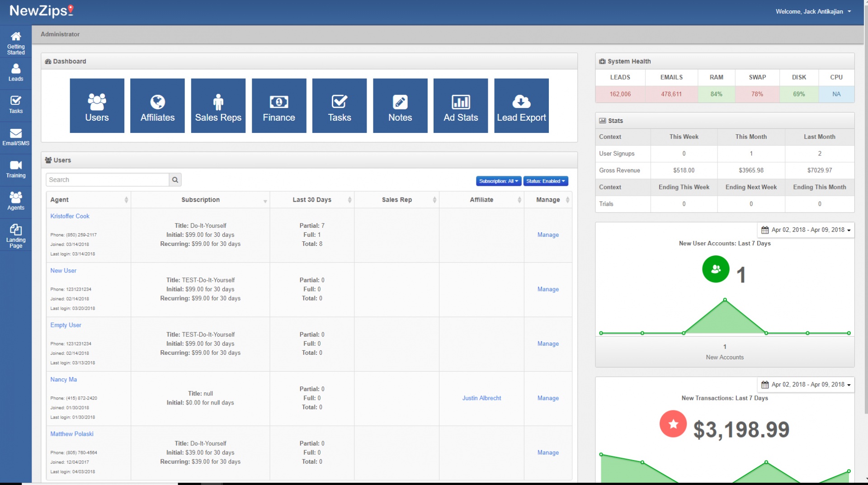
Task: Click the $518.00 This Week revenue cell
Action: tap(684, 170)
